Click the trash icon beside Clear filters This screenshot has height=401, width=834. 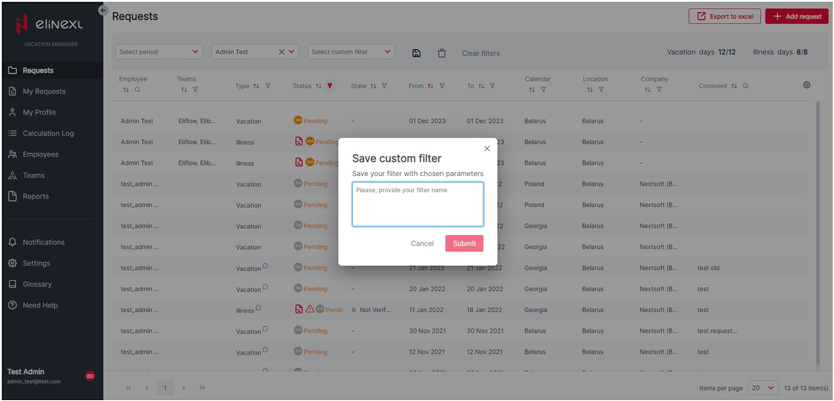click(442, 53)
